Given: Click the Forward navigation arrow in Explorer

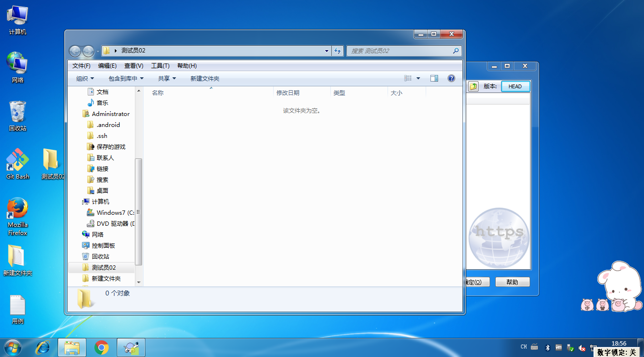Looking at the screenshot, I should pyautogui.click(x=89, y=51).
